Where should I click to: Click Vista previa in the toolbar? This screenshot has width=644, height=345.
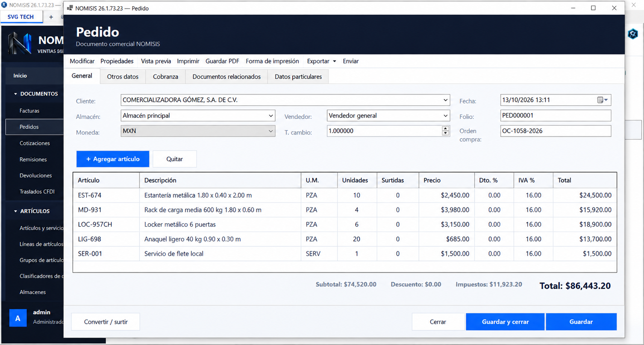pyautogui.click(x=156, y=61)
